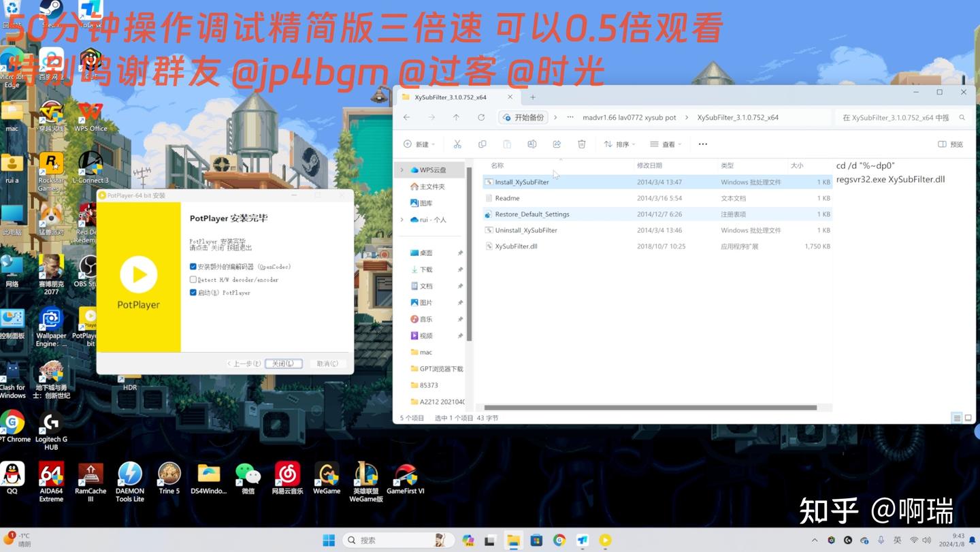Switch to large icons view in status bar
Viewport: 980px width, 552px height.
tap(967, 418)
